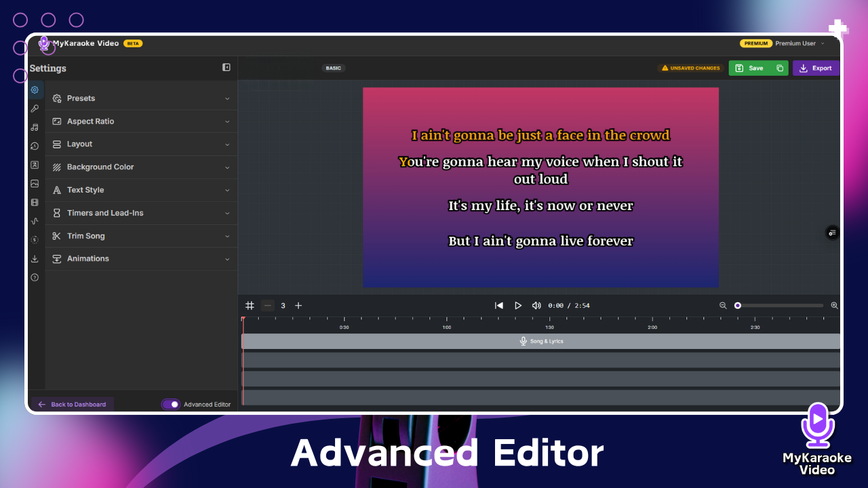Open the history clock tab in sidebar
Viewport: 868px width, 488px height.
pyautogui.click(x=35, y=146)
